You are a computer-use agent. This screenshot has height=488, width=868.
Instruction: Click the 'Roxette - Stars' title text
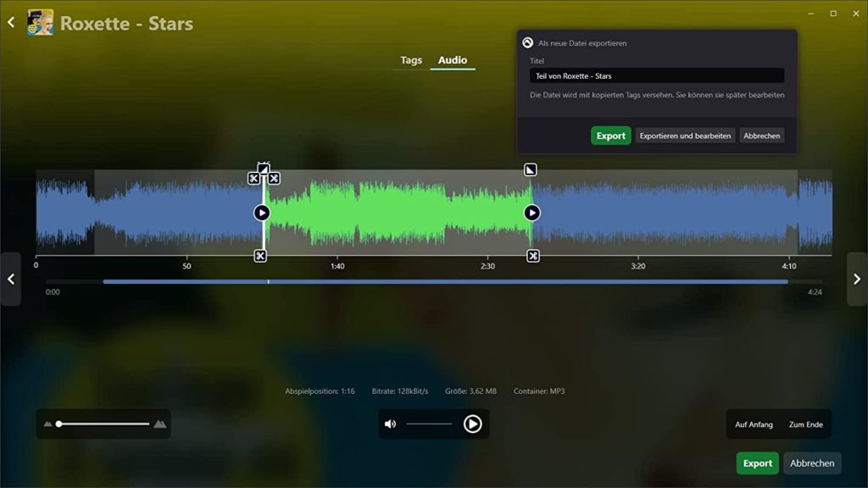pyautogui.click(x=127, y=23)
